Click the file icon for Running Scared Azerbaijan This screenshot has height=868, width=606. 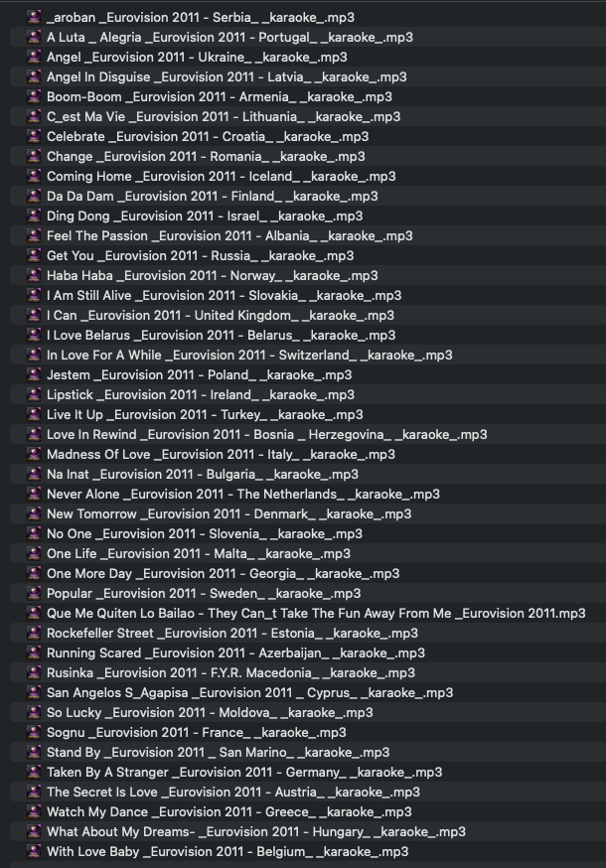pyautogui.click(x=34, y=653)
